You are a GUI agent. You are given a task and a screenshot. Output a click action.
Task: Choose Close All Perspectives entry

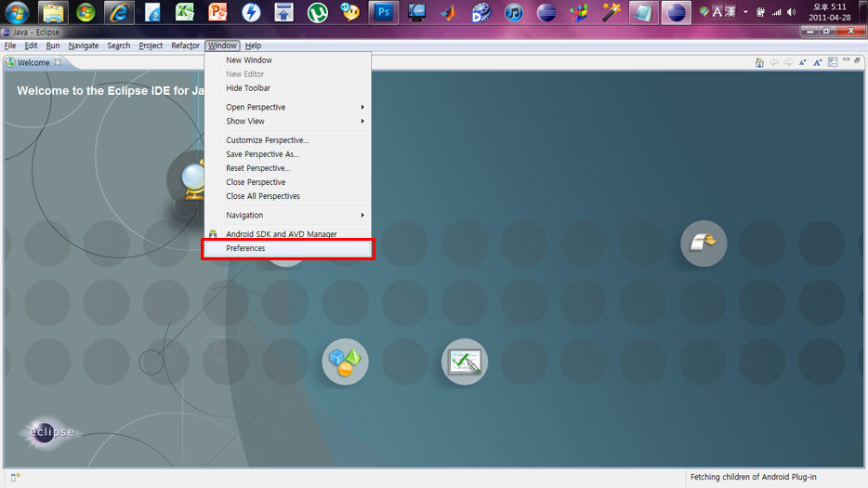[288, 196]
